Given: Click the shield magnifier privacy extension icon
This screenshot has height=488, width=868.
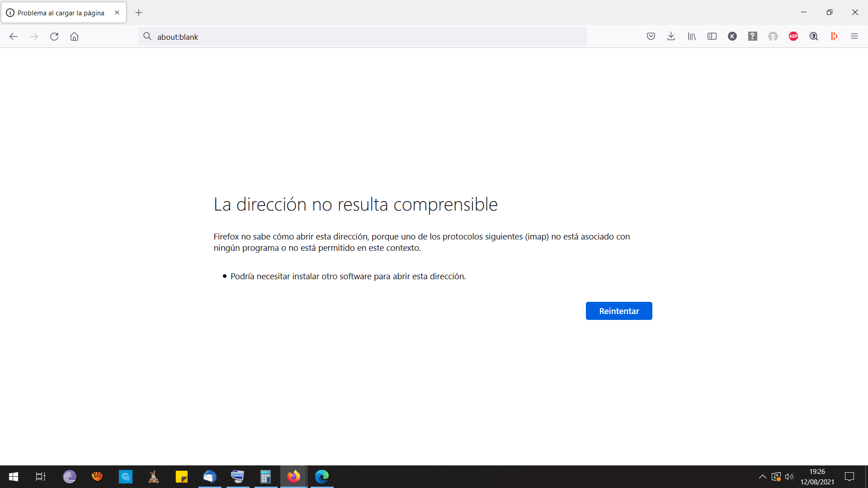Looking at the screenshot, I should tap(814, 37).
